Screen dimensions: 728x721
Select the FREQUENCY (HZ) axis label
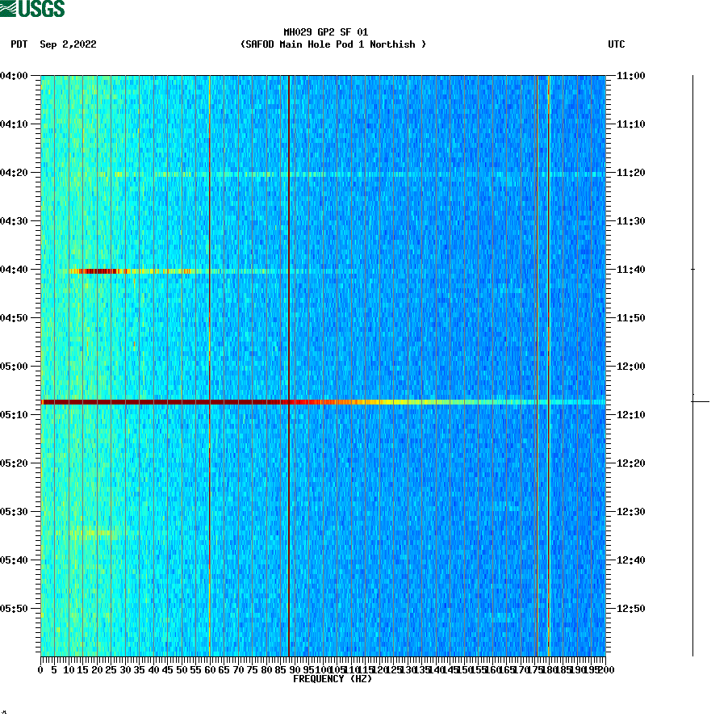click(332, 678)
